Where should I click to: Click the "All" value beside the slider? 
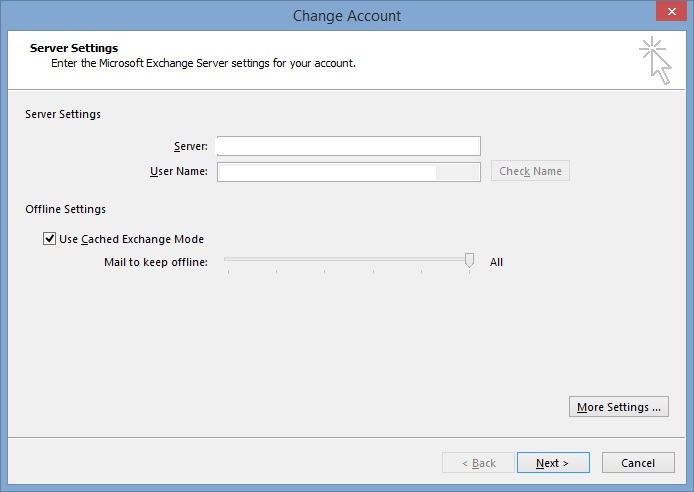pos(497,262)
